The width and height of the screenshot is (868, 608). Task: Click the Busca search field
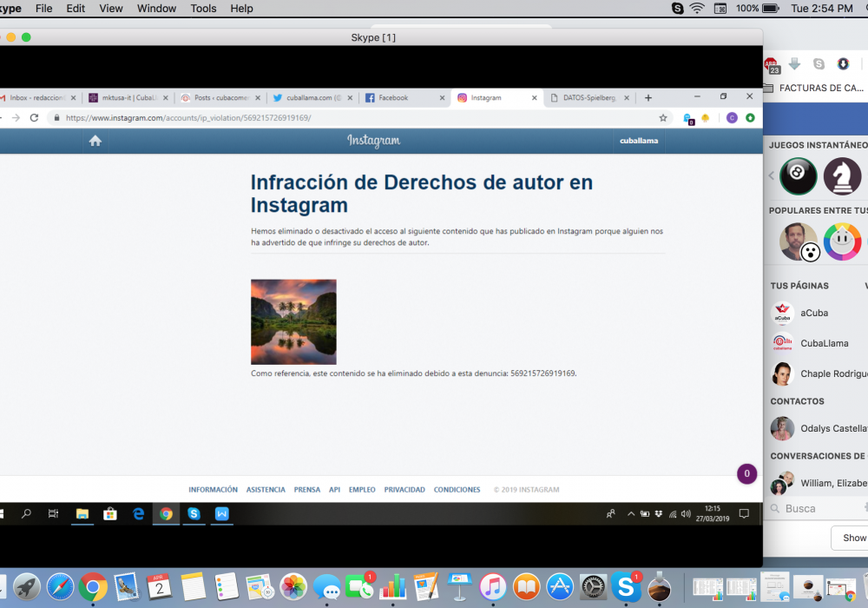816,508
